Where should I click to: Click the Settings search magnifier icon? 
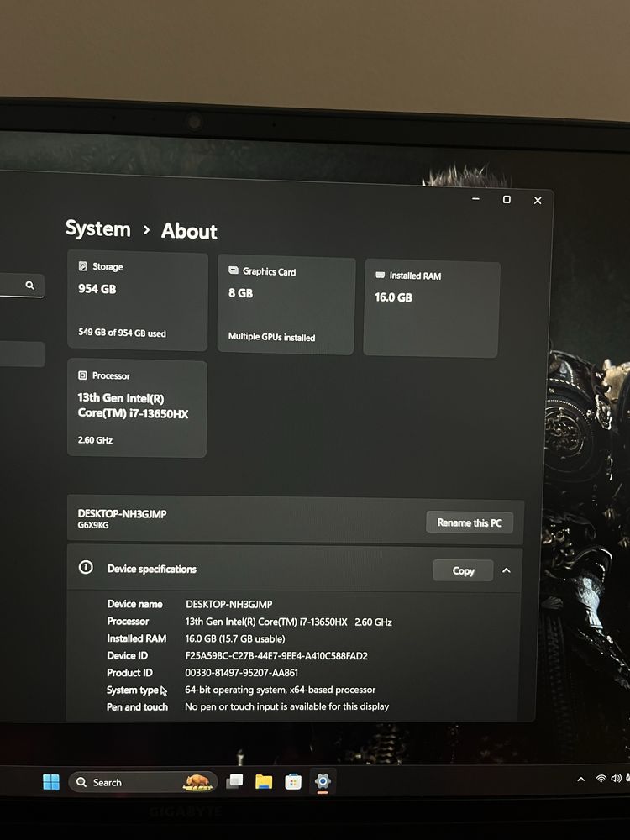pos(30,285)
